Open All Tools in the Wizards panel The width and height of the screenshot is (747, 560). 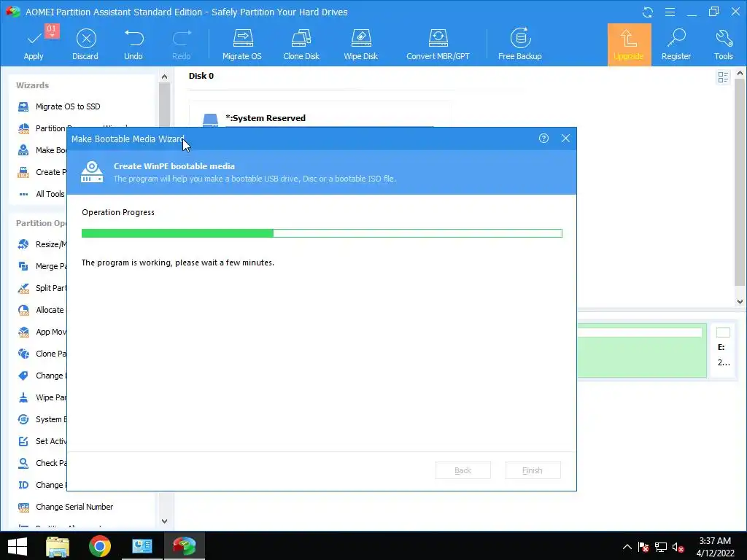(x=42, y=194)
